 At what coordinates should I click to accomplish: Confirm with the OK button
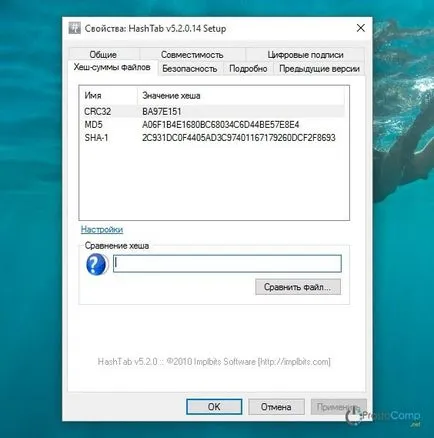tap(214, 407)
